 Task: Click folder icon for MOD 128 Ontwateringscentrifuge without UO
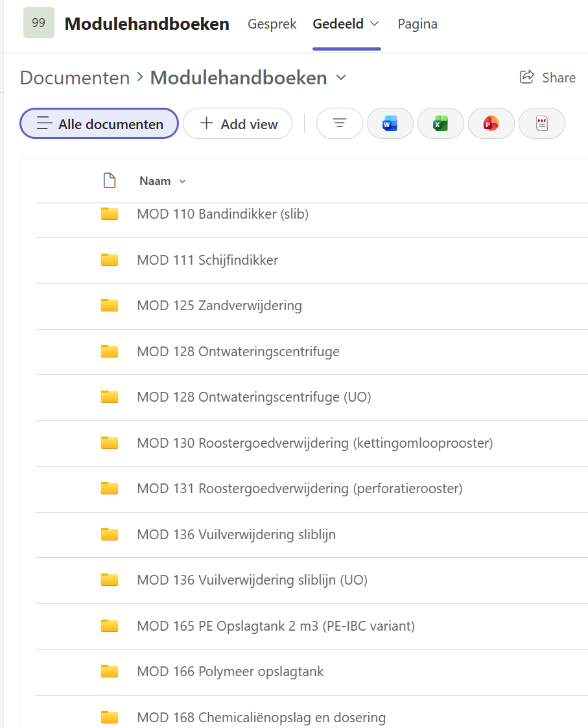pos(110,351)
